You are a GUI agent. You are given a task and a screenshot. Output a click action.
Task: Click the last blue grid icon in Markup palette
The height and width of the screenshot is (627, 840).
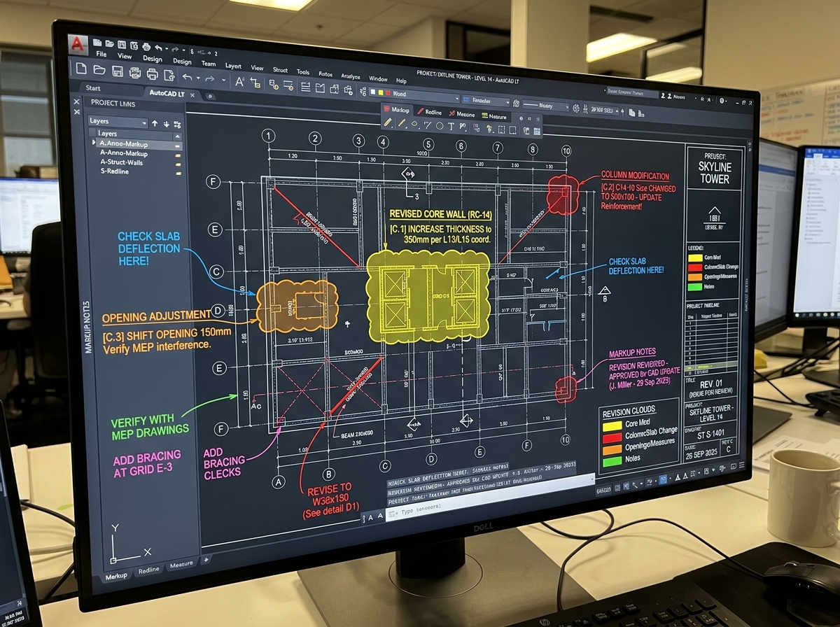point(537,131)
